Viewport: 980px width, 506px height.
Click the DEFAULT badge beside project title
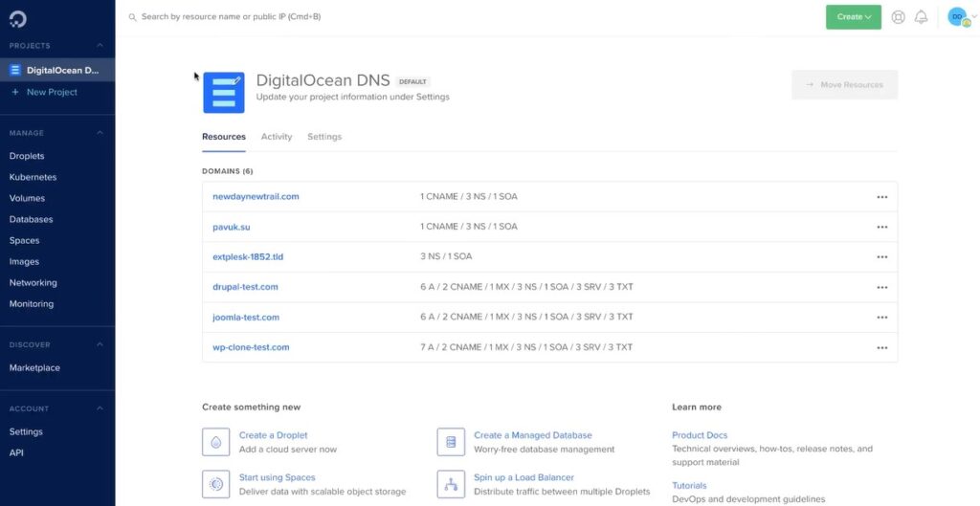coord(412,82)
